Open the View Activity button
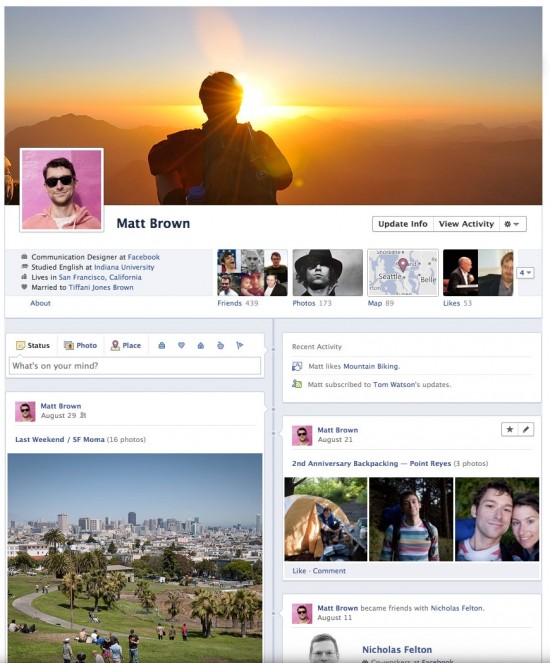This screenshot has height=663, width=550. (466, 224)
